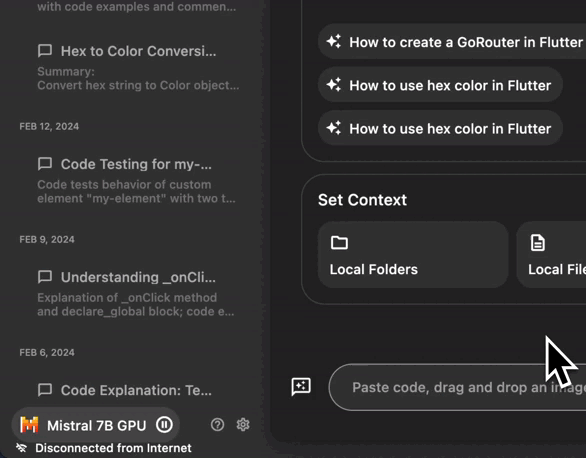Click the wifi-off status icon
Viewport: 586px width, 458px height.
coord(21,448)
